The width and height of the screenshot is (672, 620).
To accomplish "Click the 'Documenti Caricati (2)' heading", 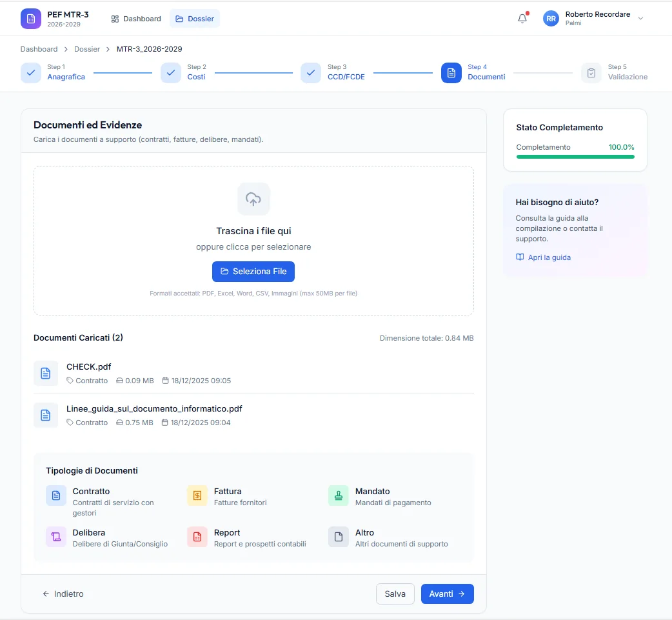I will pyautogui.click(x=79, y=338).
